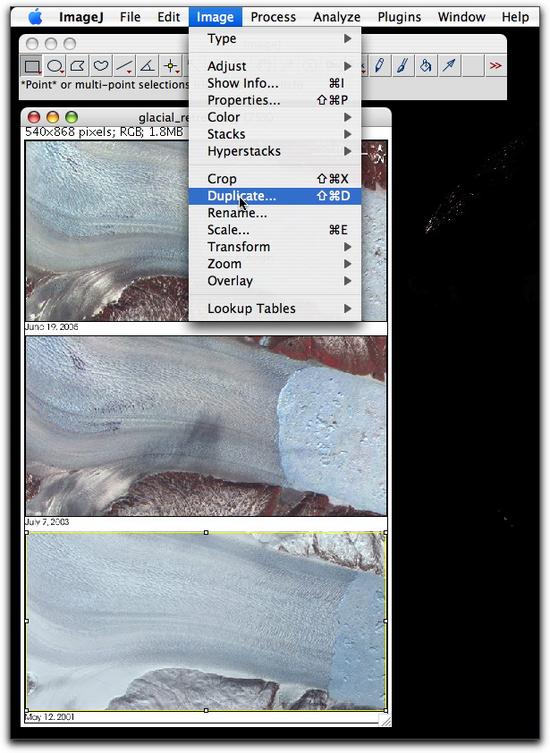Screen dimensions: 550x753
Task: Open the Analyze menu
Action: tap(337, 17)
